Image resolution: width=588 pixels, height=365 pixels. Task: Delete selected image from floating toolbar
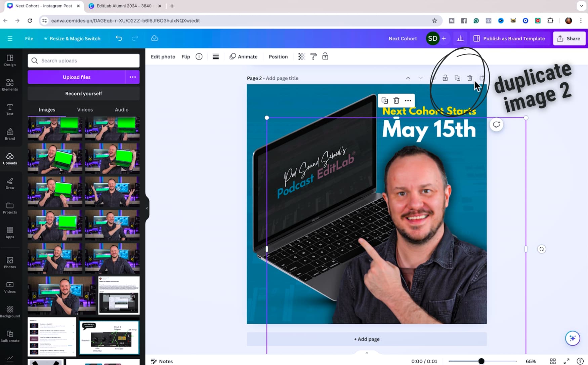[x=396, y=100]
